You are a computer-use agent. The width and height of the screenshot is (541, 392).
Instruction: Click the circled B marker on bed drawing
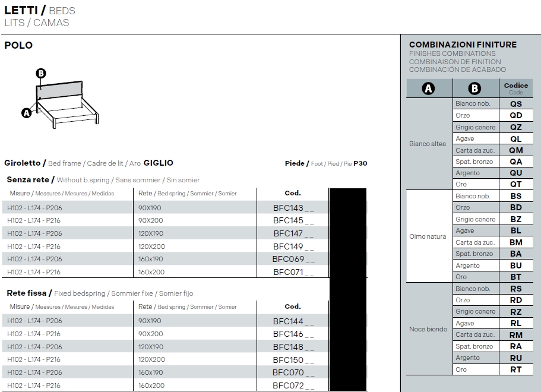coord(41,73)
